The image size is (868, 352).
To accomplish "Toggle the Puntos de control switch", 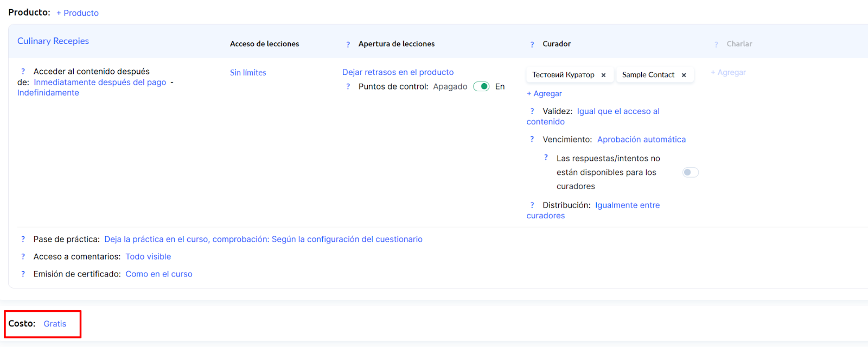I will [x=481, y=87].
